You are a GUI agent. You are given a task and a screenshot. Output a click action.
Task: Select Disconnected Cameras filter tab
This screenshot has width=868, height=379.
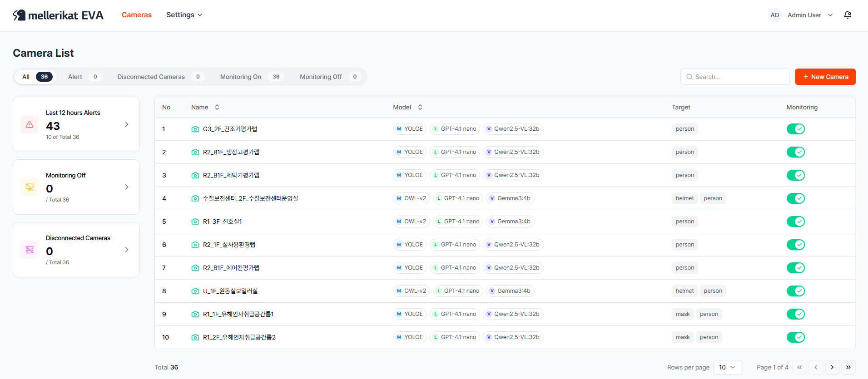[x=160, y=77]
